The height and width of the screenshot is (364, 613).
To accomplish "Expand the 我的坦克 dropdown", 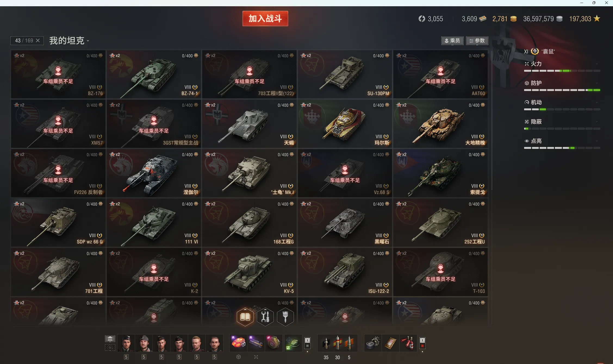I will (69, 41).
